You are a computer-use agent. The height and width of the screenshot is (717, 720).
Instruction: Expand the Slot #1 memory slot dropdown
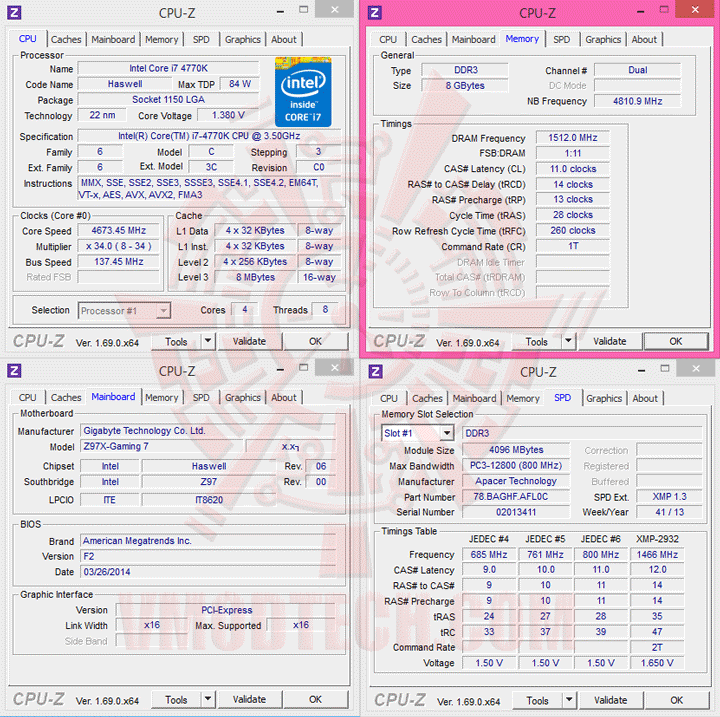tap(446, 433)
